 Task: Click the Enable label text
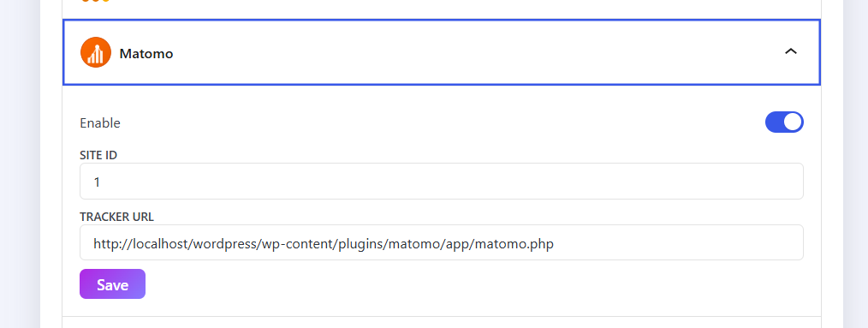pyautogui.click(x=100, y=123)
